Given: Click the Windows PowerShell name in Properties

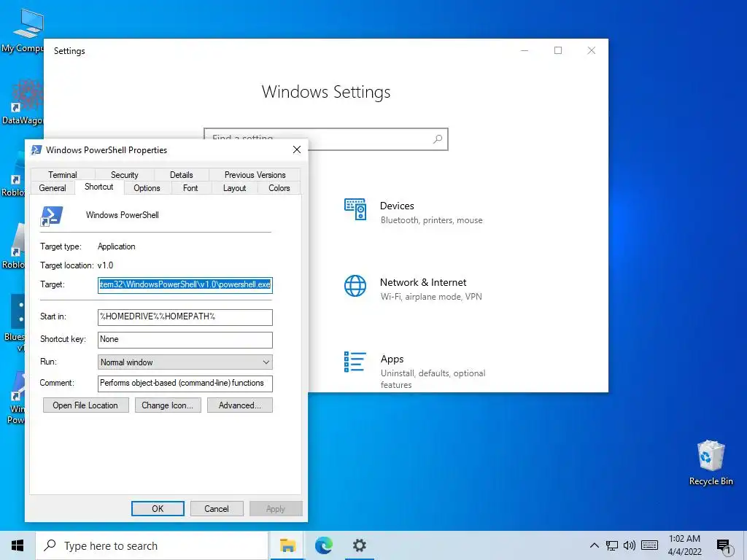Looking at the screenshot, I should coord(123,215).
